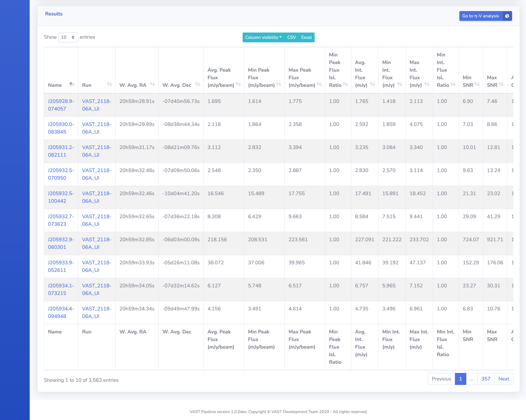Click W. Avg. Dec sort icon
This screenshot has height=420, width=526.
coord(198,84)
